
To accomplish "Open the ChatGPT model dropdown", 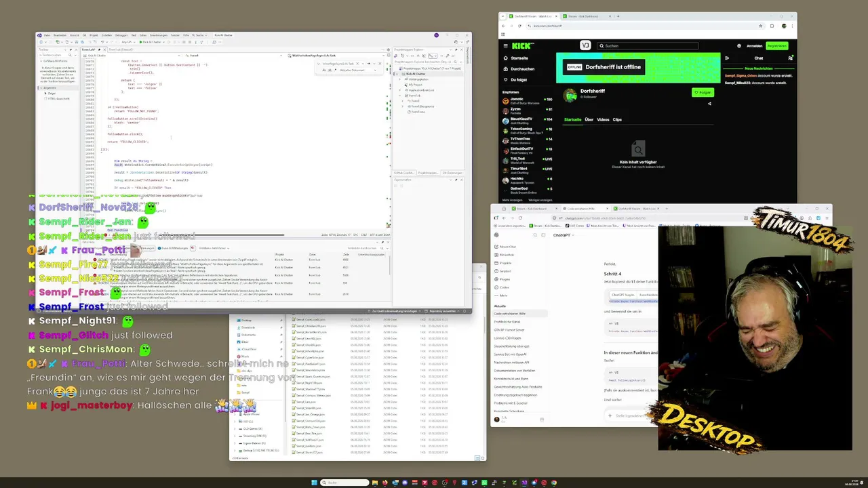I will (563, 235).
